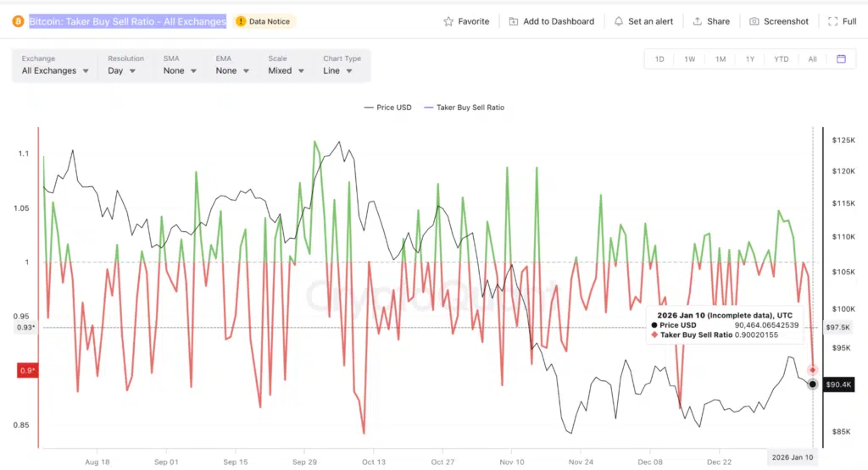Open the Resolution Day dropdown
The height and width of the screenshot is (470, 868).
121,71
